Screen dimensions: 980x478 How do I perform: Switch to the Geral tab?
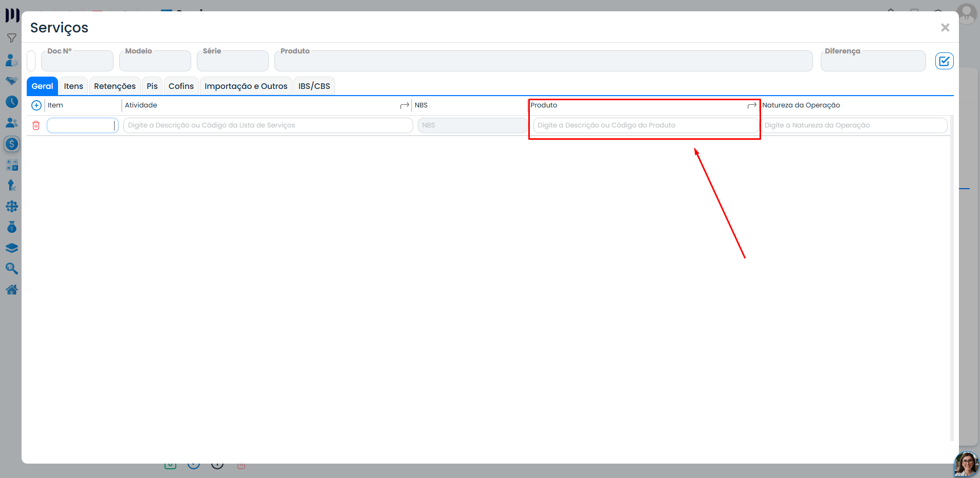click(x=42, y=86)
